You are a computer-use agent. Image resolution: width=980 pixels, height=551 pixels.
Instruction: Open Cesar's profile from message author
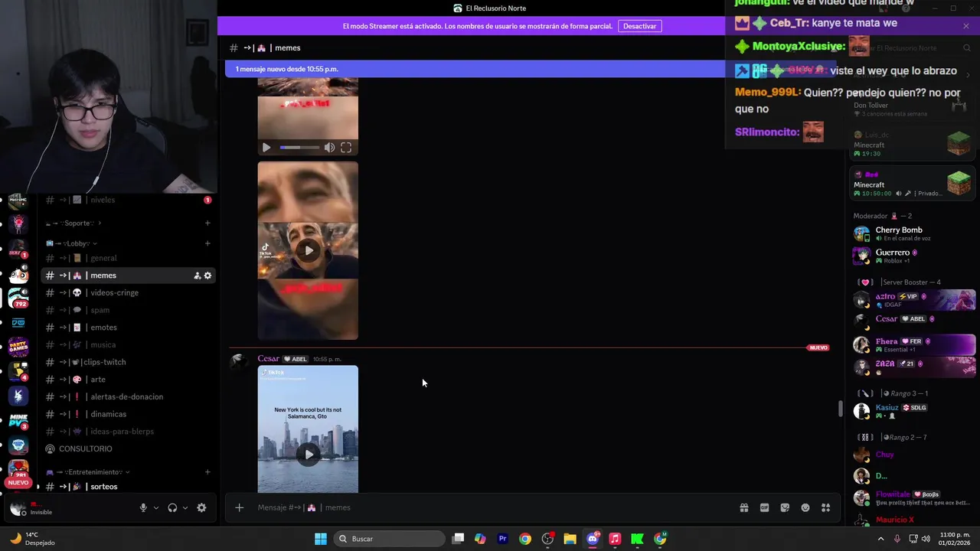(268, 359)
